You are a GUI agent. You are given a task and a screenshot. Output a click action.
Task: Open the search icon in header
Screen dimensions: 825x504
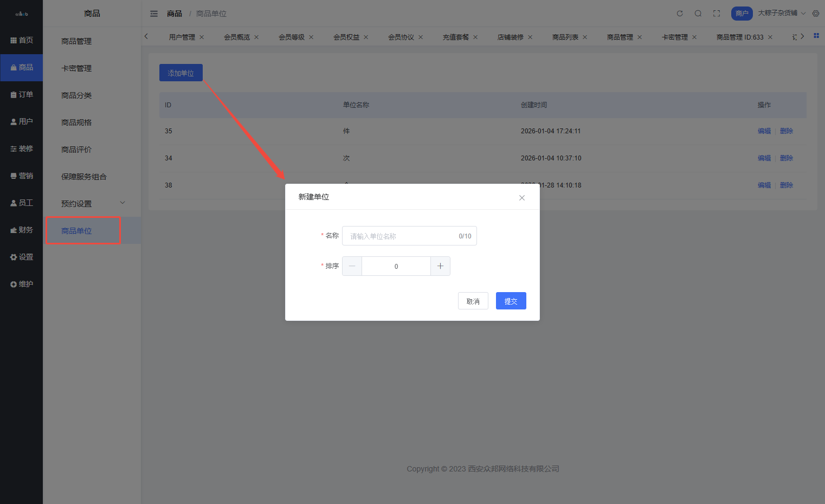click(x=698, y=14)
